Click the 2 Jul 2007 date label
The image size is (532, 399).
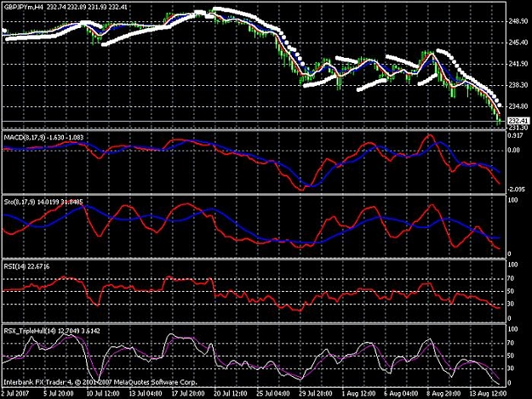15,394
